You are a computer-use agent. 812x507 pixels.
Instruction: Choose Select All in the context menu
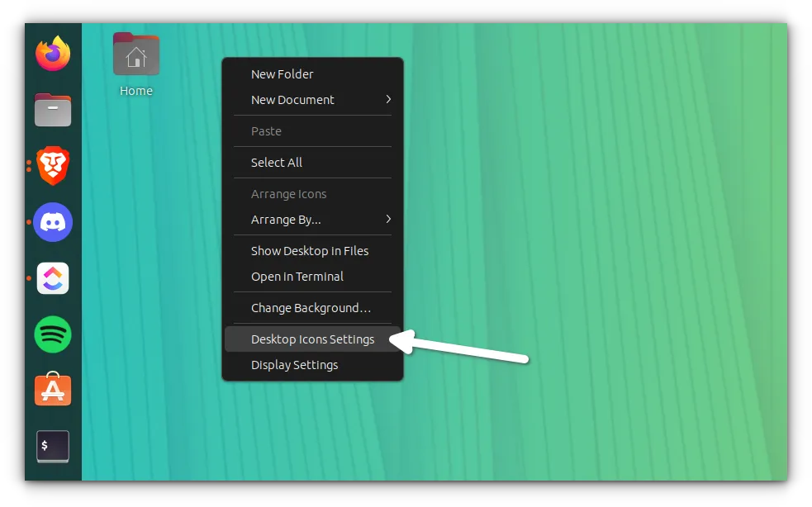point(276,162)
